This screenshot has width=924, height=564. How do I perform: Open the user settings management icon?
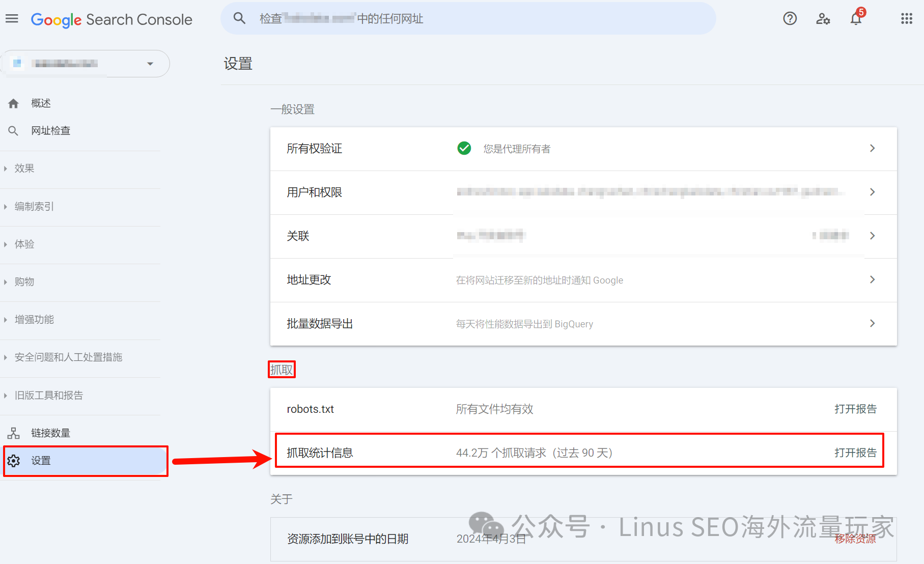point(823,19)
